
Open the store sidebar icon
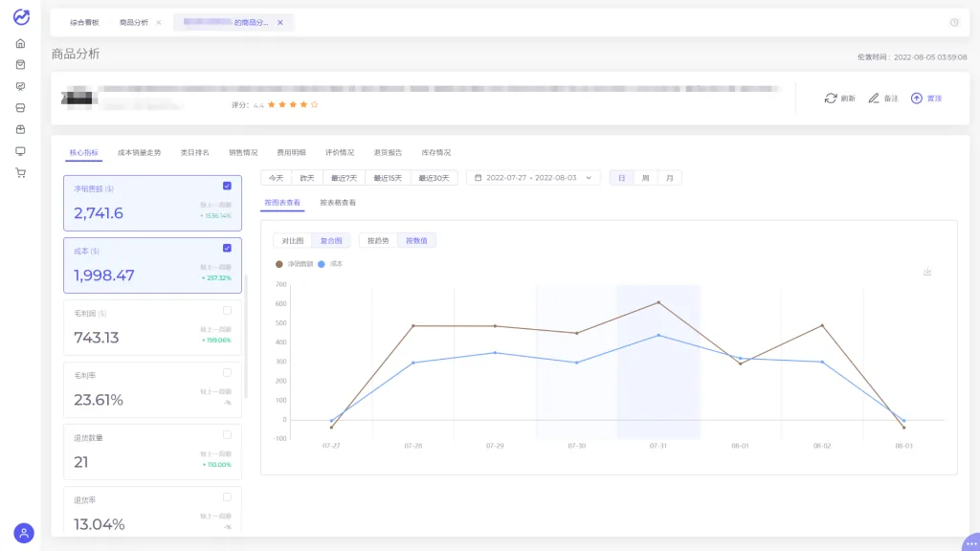pos(21,108)
